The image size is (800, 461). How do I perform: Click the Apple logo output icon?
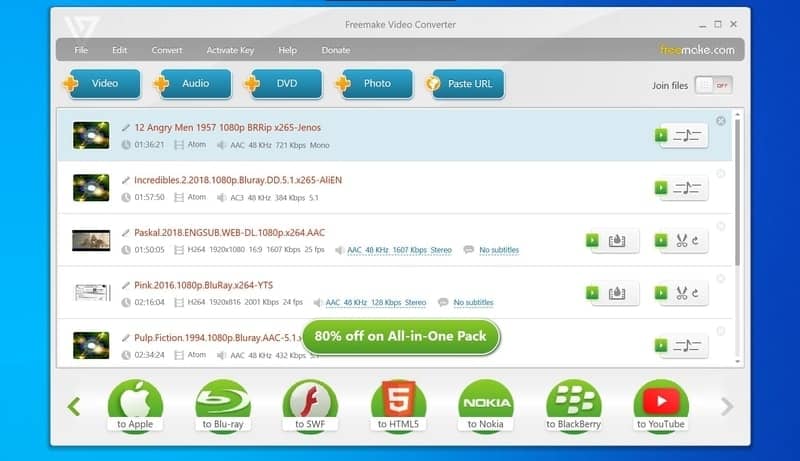[x=135, y=406]
